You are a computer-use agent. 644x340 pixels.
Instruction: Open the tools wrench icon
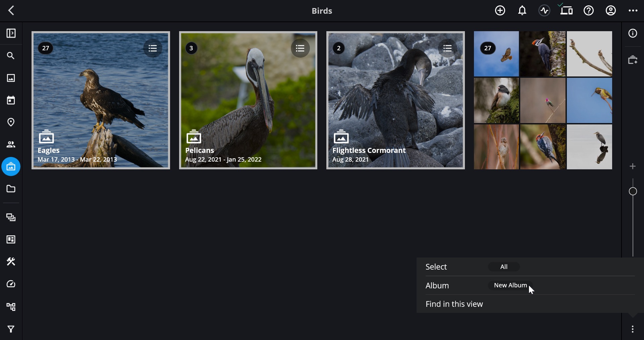pyautogui.click(x=11, y=262)
